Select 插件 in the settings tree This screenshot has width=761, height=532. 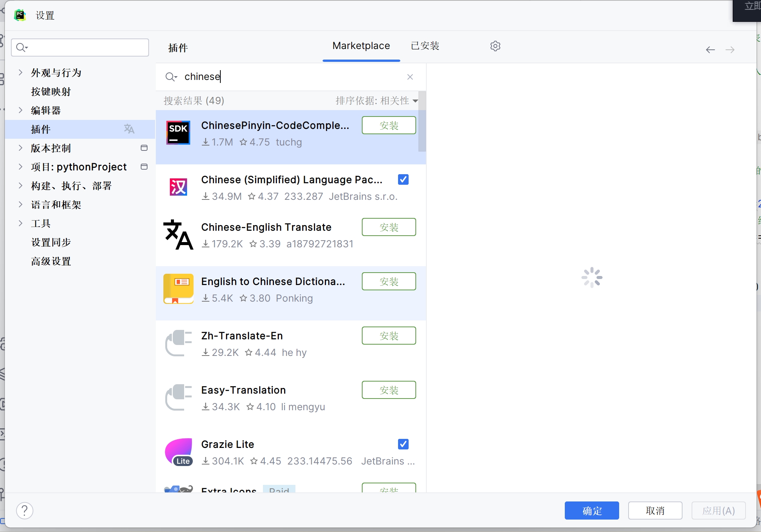point(80,129)
